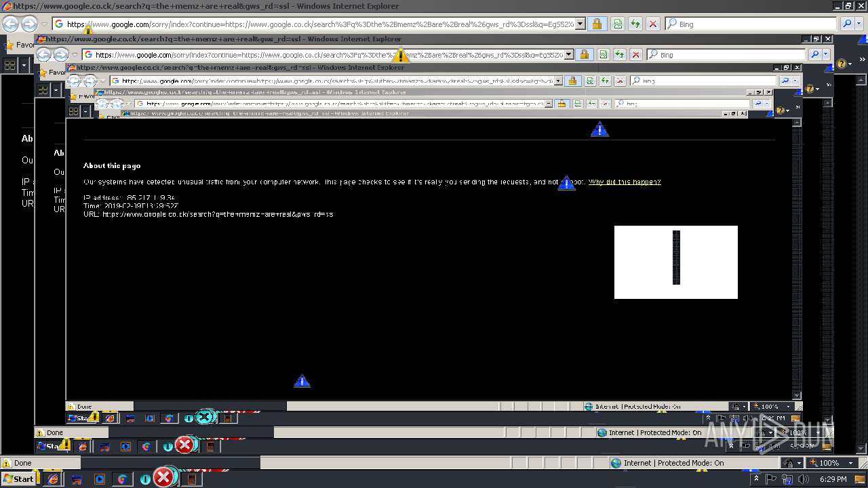Click Back in the outermost IE window
The height and width of the screenshot is (488, 868).
(x=10, y=24)
